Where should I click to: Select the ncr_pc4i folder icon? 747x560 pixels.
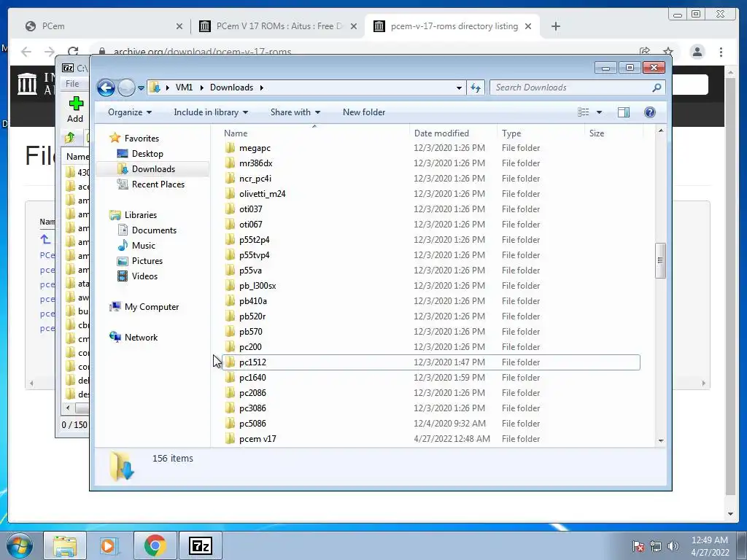coord(230,178)
